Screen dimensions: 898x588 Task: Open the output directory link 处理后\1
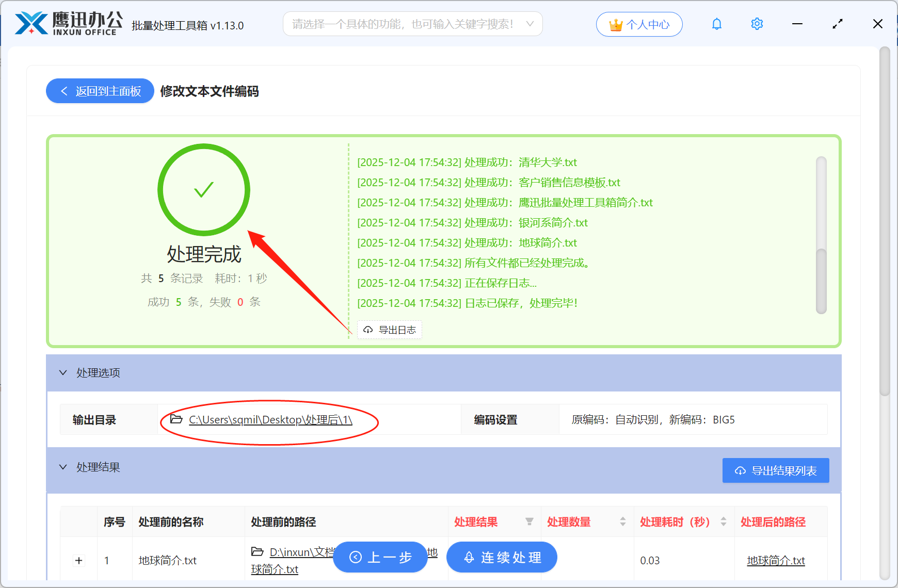(270, 420)
